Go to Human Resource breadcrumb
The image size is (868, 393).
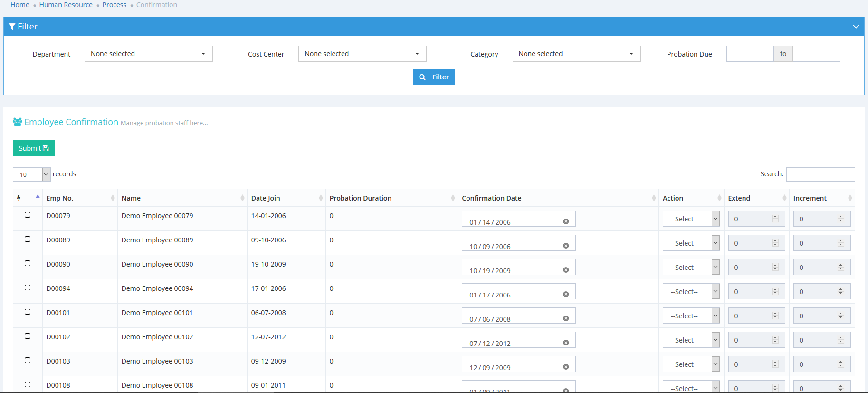[x=66, y=5]
